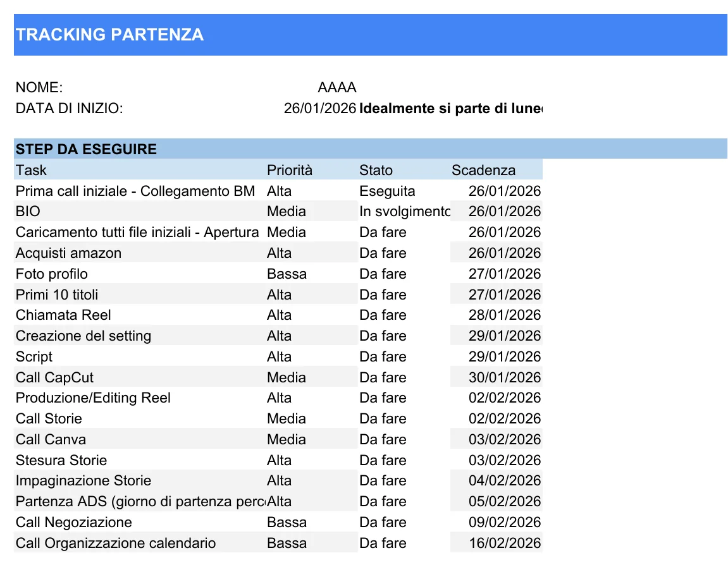The image size is (728, 565).
Task: Click the 'In svolgimento' status cell
Action: 404,212
